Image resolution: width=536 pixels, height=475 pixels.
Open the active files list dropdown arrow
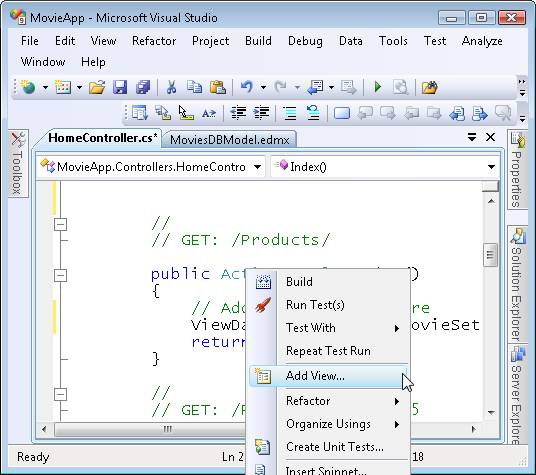[x=472, y=137]
